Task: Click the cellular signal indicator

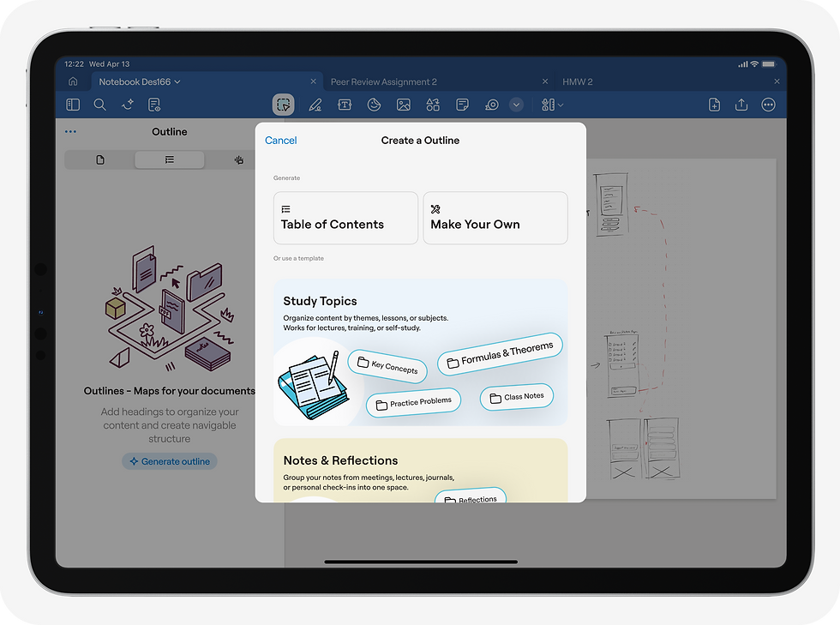Action: (x=743, y=63)
